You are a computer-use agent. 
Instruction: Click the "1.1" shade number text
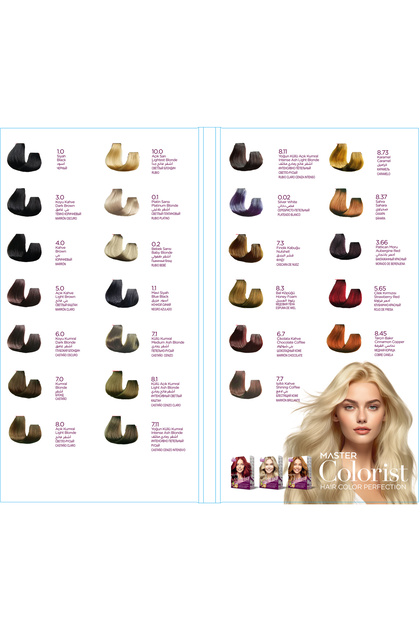click(154, 288)
